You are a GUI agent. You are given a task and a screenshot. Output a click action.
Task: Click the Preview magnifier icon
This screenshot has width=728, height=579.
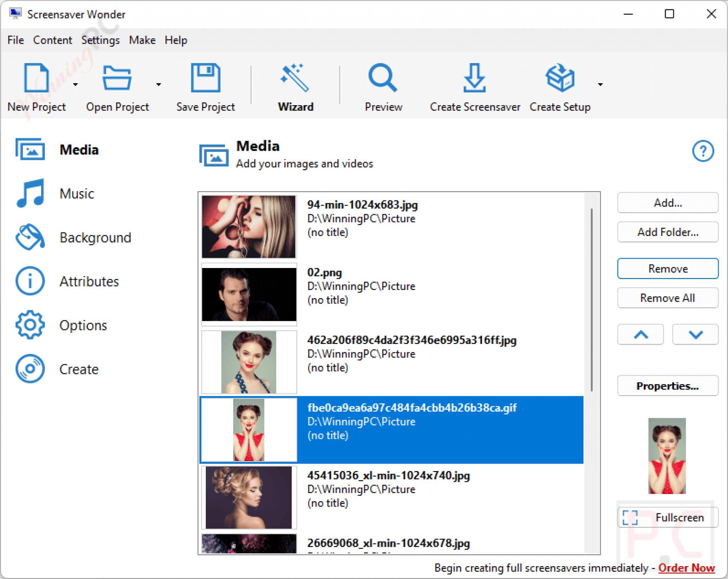point(383,77)
